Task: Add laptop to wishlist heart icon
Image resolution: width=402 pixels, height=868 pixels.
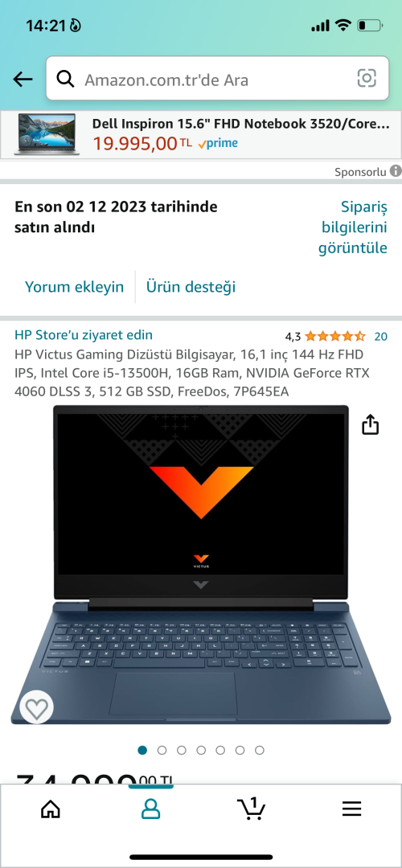Action: (36, 708)
